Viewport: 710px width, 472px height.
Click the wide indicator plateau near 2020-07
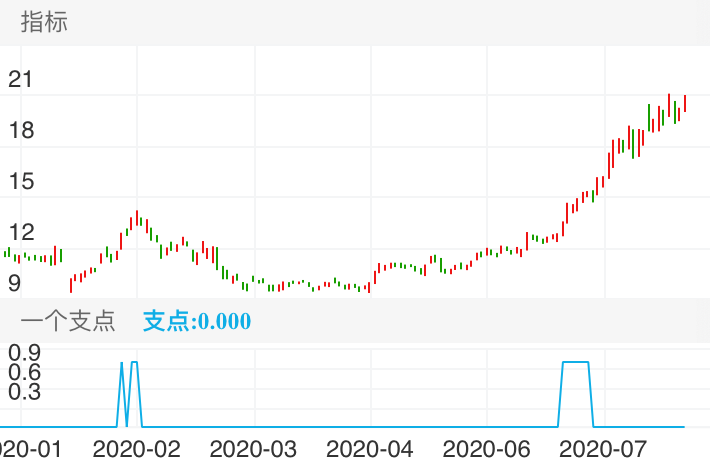tap(576, 362)
